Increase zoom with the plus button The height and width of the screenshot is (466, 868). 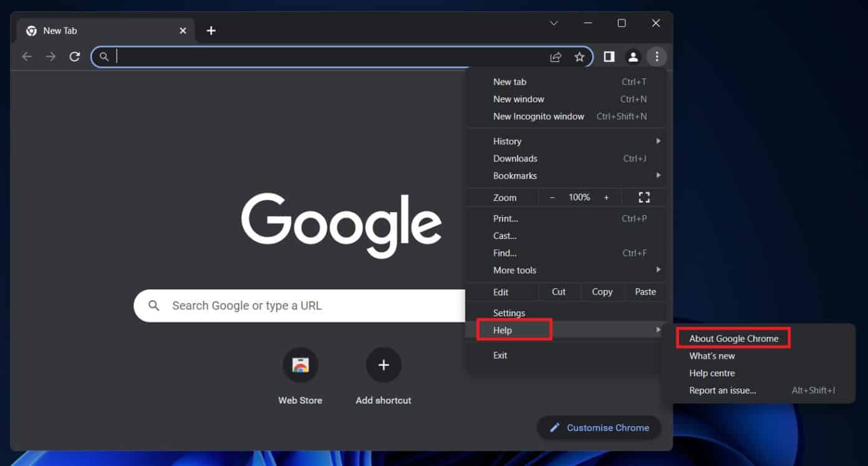point(606,198)
